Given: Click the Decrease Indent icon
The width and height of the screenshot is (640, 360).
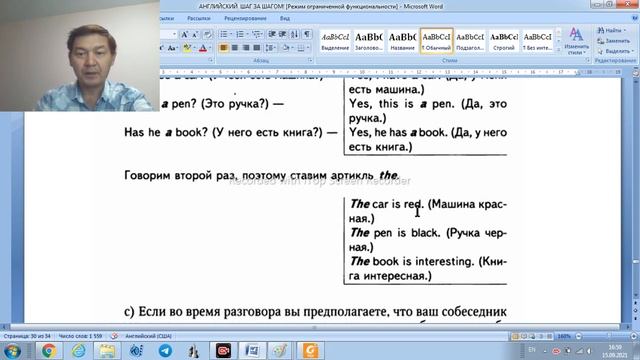Looking at the screenshot, I should (x=272, y=34).
